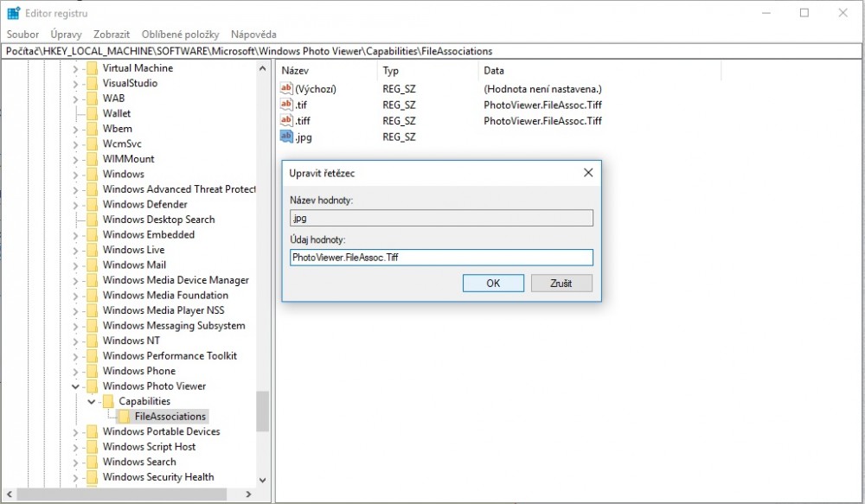Select the FileAssociations folder icon
865x504 pixels.
coord(124,417)
